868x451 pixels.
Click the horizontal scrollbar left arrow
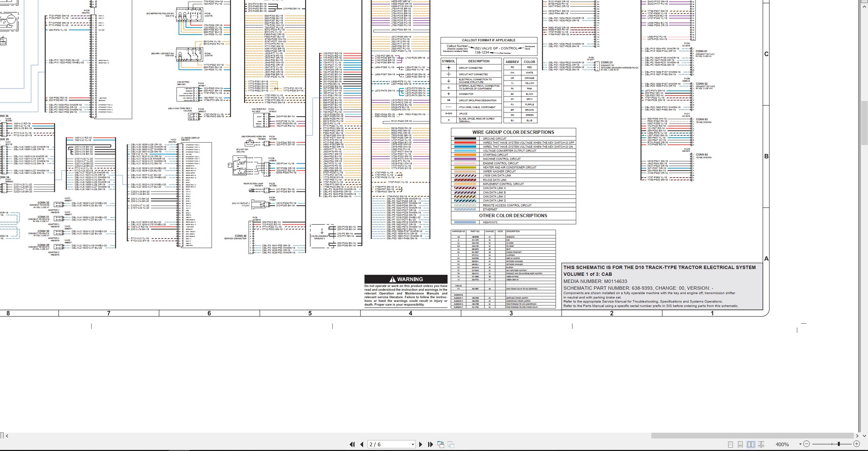7,436
